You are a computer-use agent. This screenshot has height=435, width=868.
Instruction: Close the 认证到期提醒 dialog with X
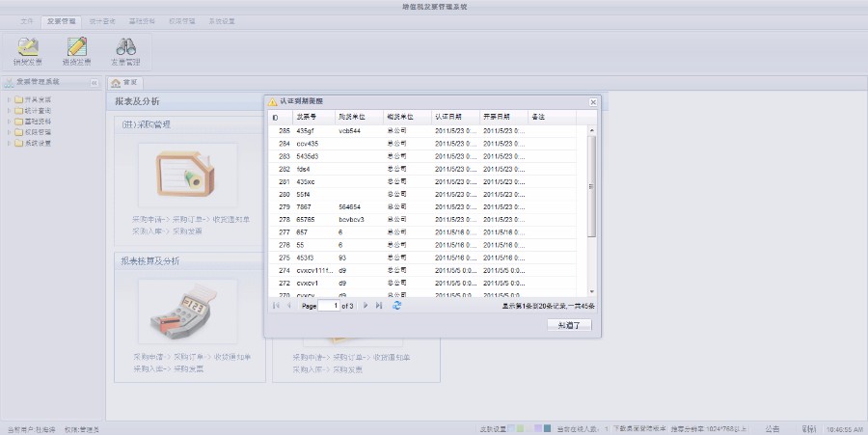point(593,102)
